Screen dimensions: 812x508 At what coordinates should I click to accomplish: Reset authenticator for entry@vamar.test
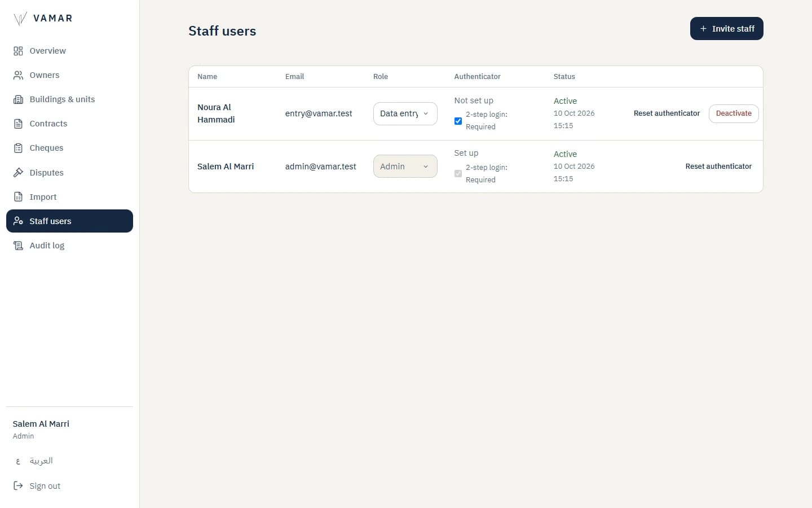point(667,113)
